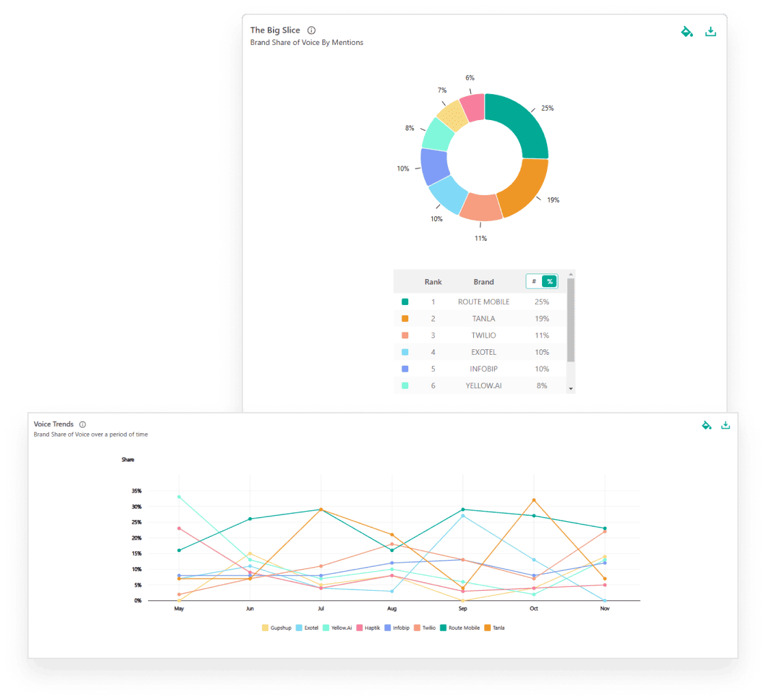The height and width of the screenshot is (700, 766).
Task: Select the 11% salmon donut segment
Action: (481, 208)
